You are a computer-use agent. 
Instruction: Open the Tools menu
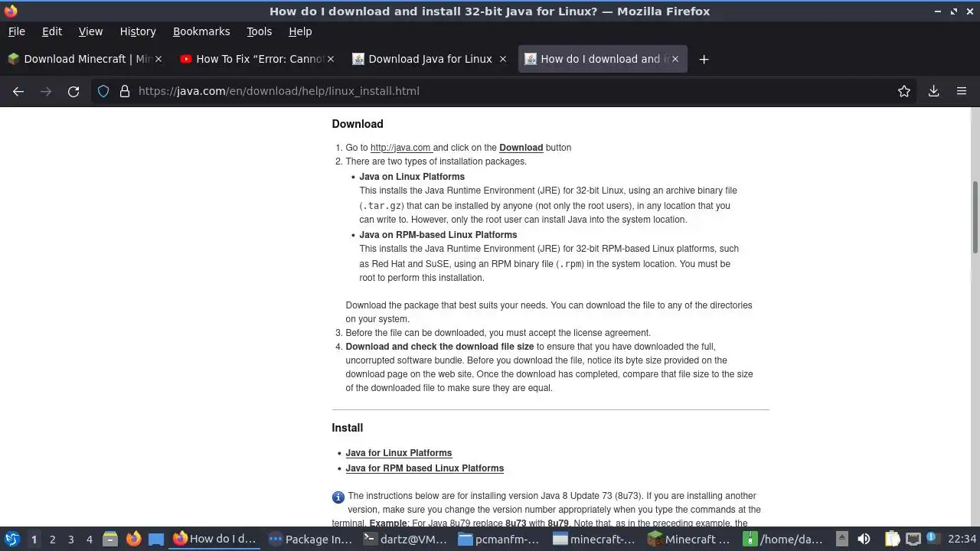click(x=259, y=31)
